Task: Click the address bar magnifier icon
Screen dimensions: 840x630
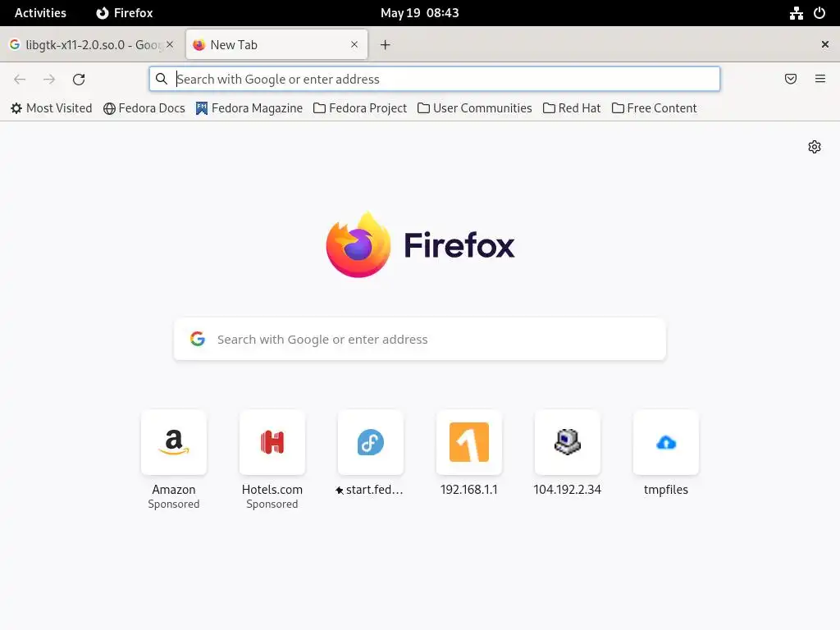Action: tap(162, 79)
